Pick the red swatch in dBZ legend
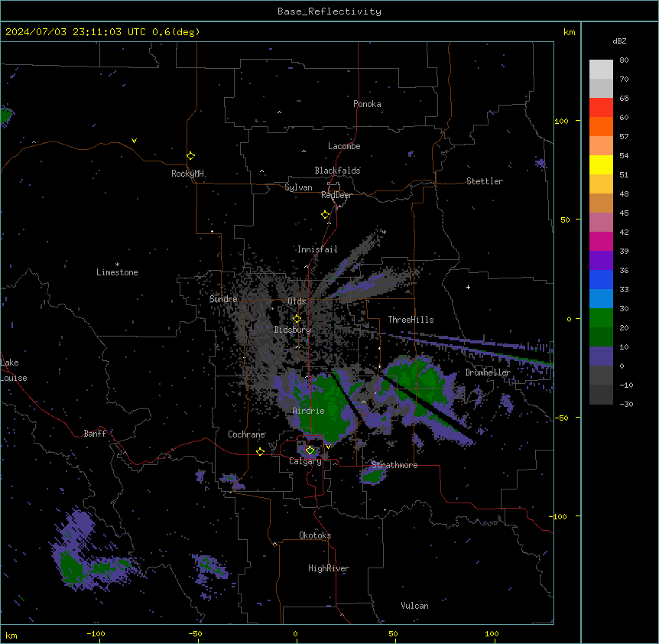Viewport: 659px width, 644px height. 601,108
